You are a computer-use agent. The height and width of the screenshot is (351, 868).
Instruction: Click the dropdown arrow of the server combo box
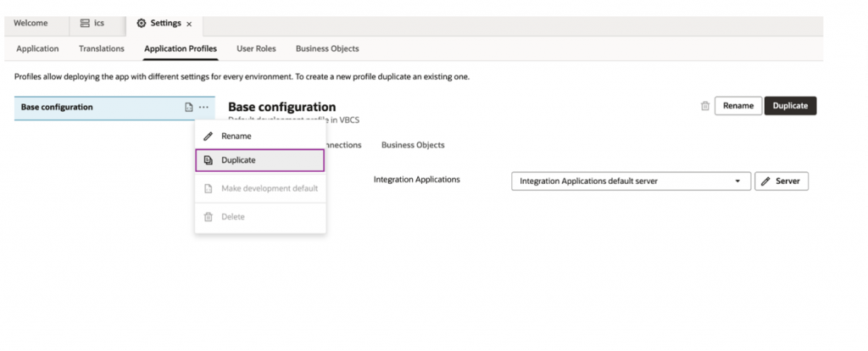[737, 181]
